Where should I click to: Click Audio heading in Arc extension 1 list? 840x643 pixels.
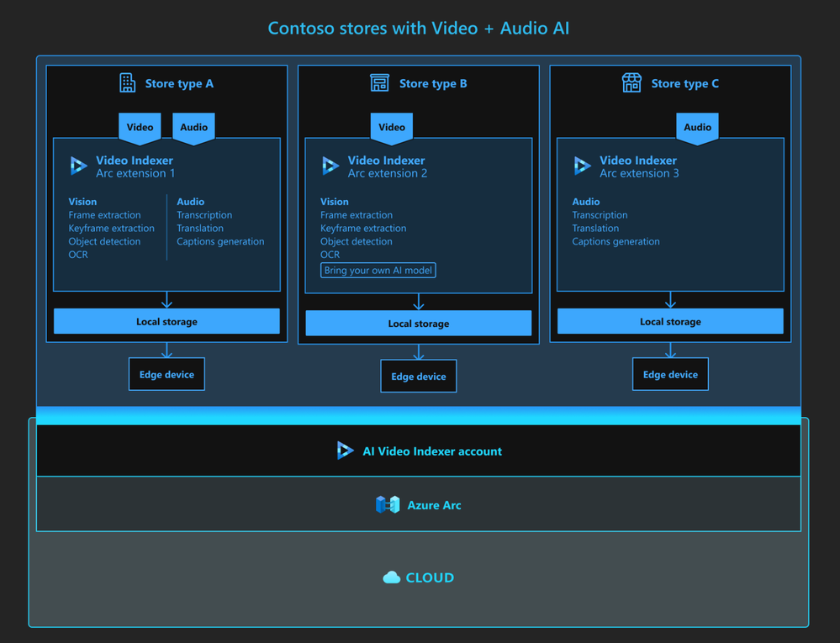pos(190,202)
